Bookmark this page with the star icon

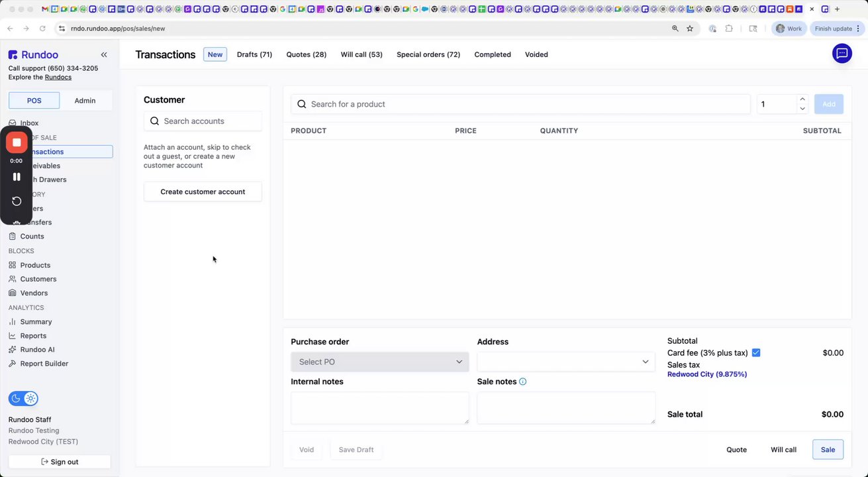pyautogui.click(x=690, y=28)
